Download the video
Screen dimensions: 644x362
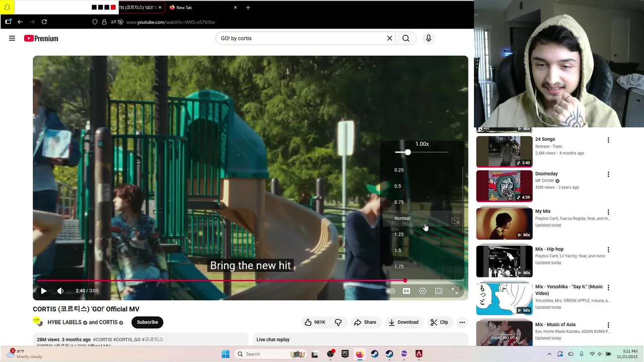404,322
